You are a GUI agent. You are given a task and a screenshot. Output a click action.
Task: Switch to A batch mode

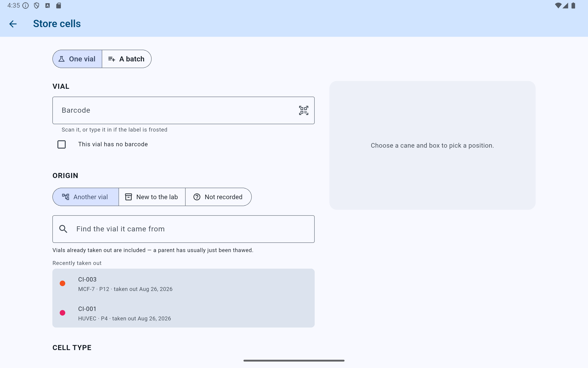click(x=127, y=59)
